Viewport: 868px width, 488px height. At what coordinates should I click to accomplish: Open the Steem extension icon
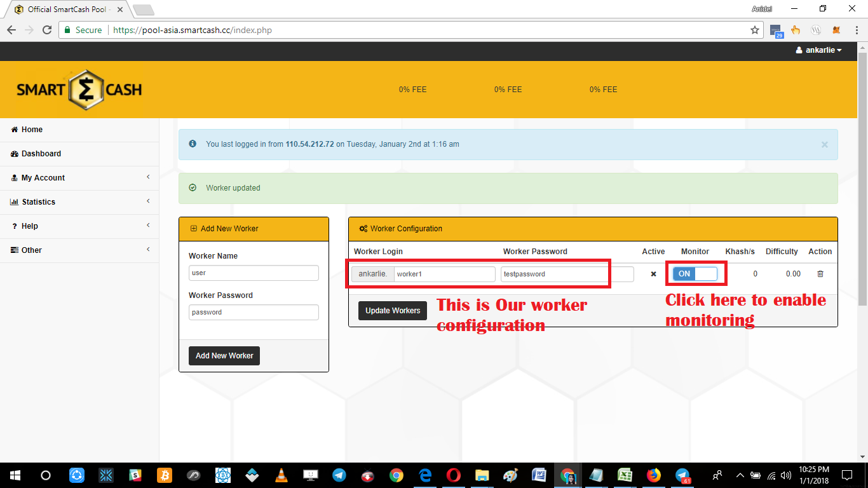coord(817,30)
